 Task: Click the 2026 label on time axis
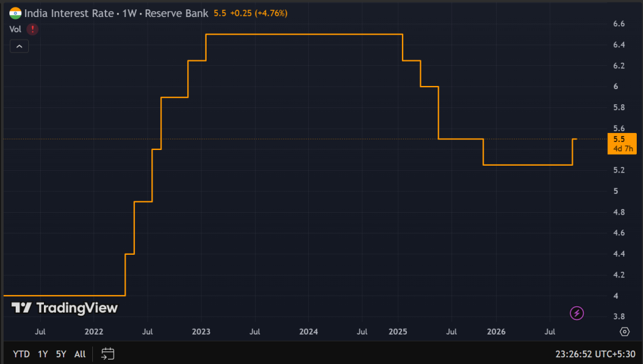(496, 331)
